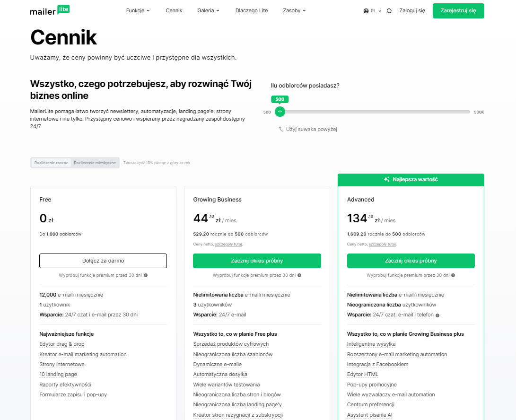The height and width of the screenshot is (420, 516).
Task: Select Rozliczenie roczne billing option
Action: tap(50, 163)
